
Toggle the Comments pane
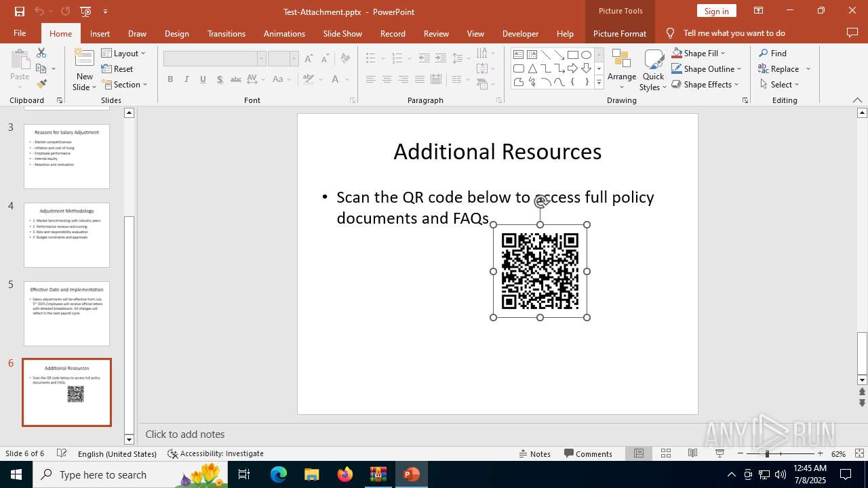(588, 453)
